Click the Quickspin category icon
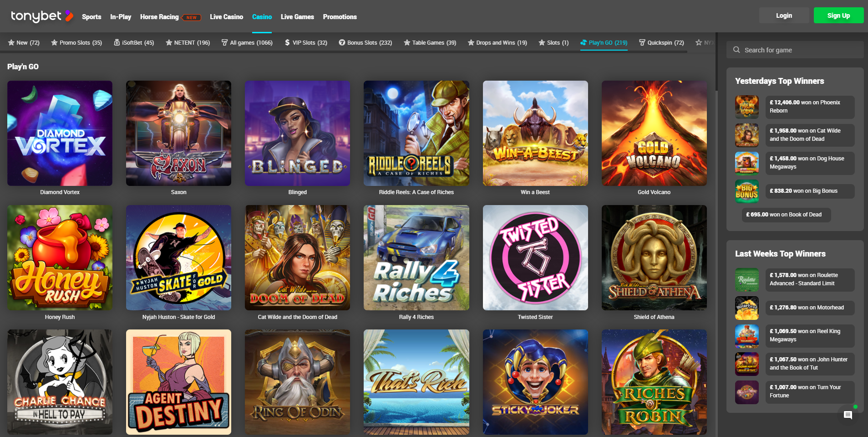This screenshot has height=437, width=868. pyautogui.click(x=642, y=42)
